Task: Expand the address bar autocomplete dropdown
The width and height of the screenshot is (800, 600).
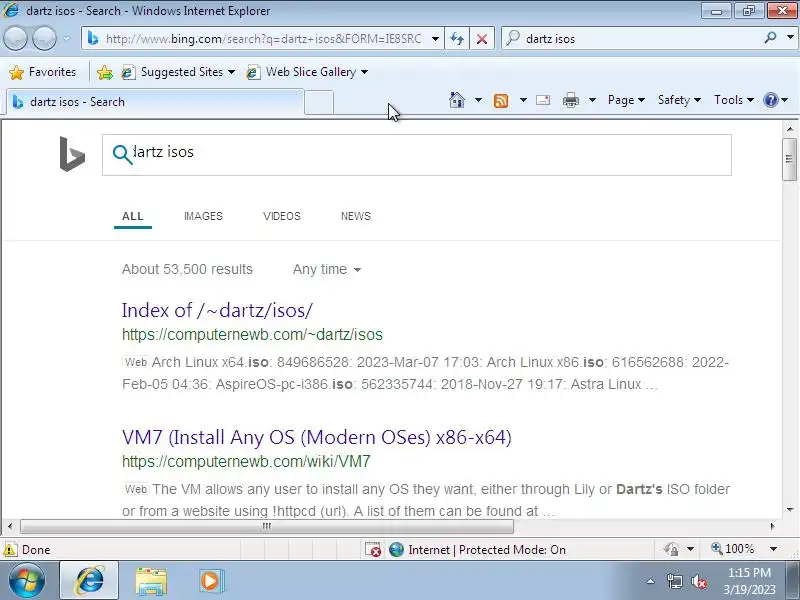Action: [435, 39]
